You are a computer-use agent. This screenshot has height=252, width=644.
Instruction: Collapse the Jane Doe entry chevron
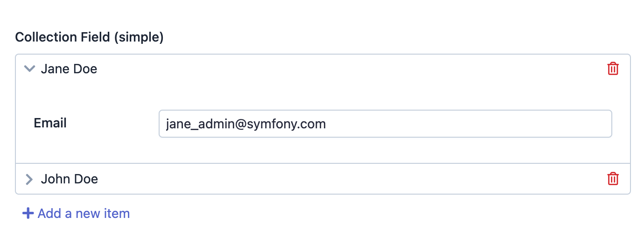(29, 69)
